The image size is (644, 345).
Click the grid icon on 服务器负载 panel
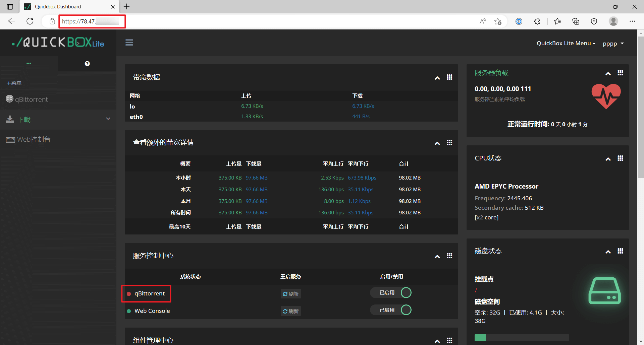[x=620, y=73]
